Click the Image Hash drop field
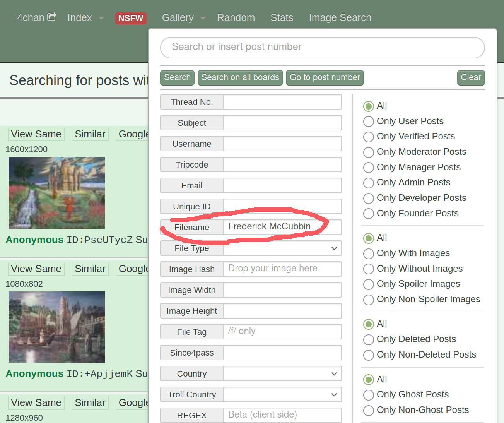This screenshot has height=423, width=504. 282,269
